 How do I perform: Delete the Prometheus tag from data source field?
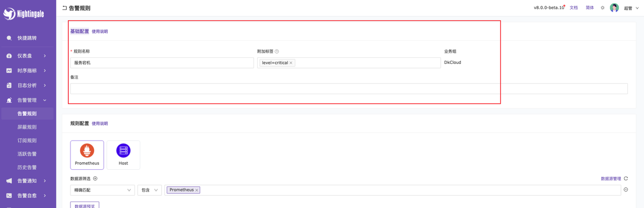pos(197,190)
